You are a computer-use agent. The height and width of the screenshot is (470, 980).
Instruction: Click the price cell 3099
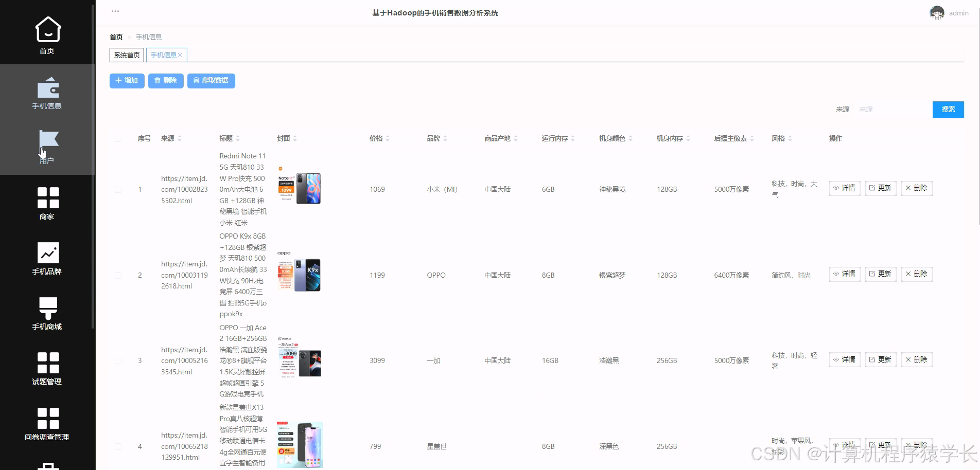click(x=377, y=361)
